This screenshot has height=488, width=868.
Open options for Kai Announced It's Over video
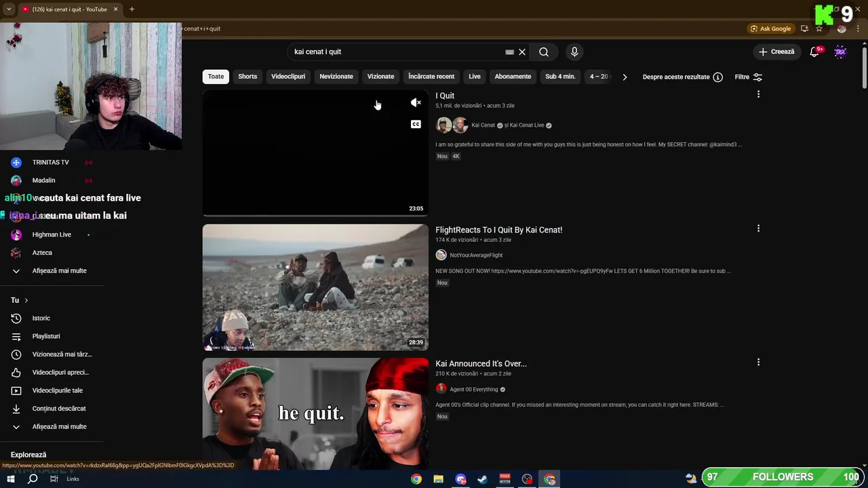(x=758, y=362)
